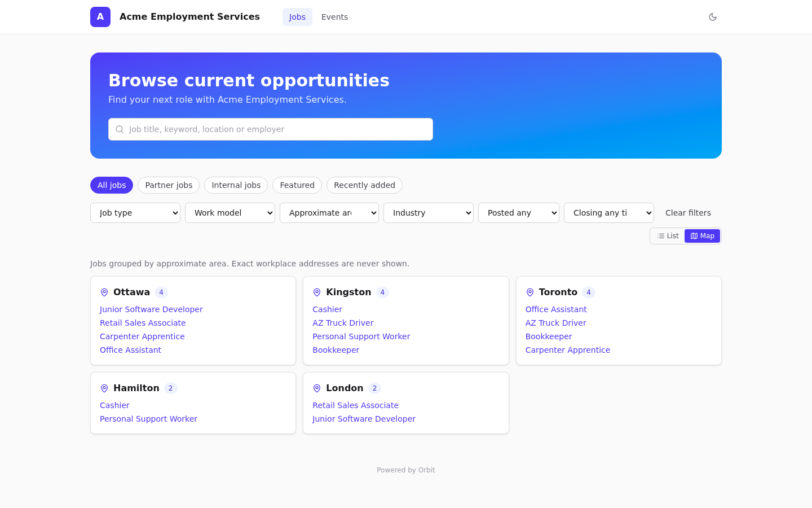Select the Featured filter chip
The image size is (812, 508).
(x=297, y=185)
